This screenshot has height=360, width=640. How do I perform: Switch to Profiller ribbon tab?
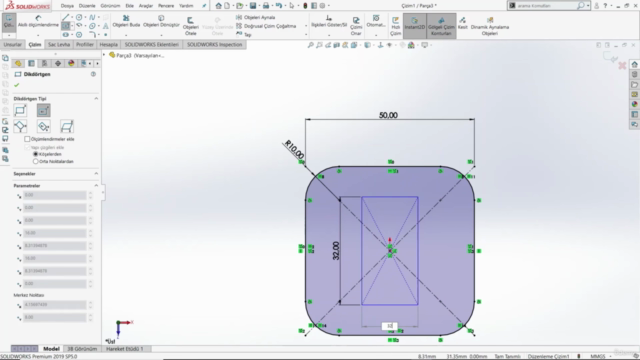[85, 44]
